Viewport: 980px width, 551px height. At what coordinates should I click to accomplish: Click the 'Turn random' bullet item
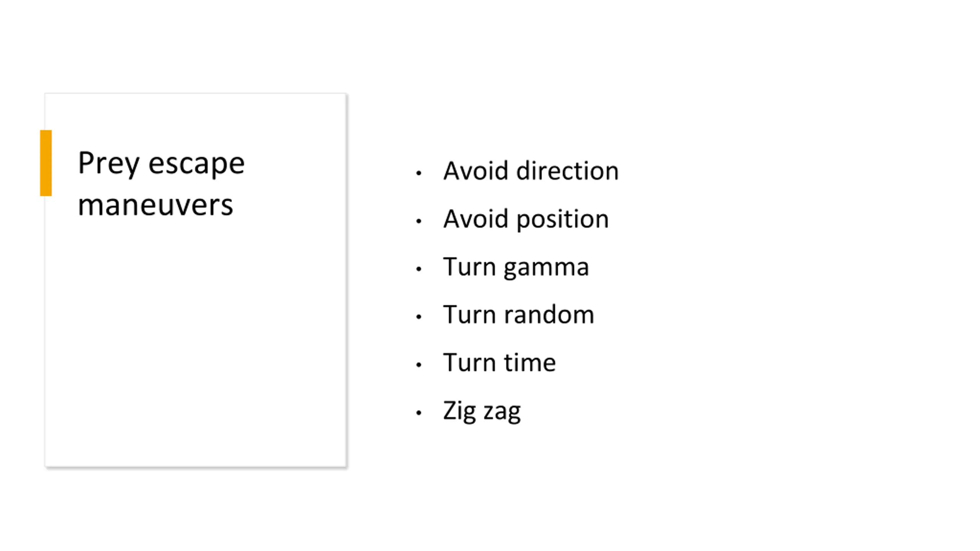point(519,315)
